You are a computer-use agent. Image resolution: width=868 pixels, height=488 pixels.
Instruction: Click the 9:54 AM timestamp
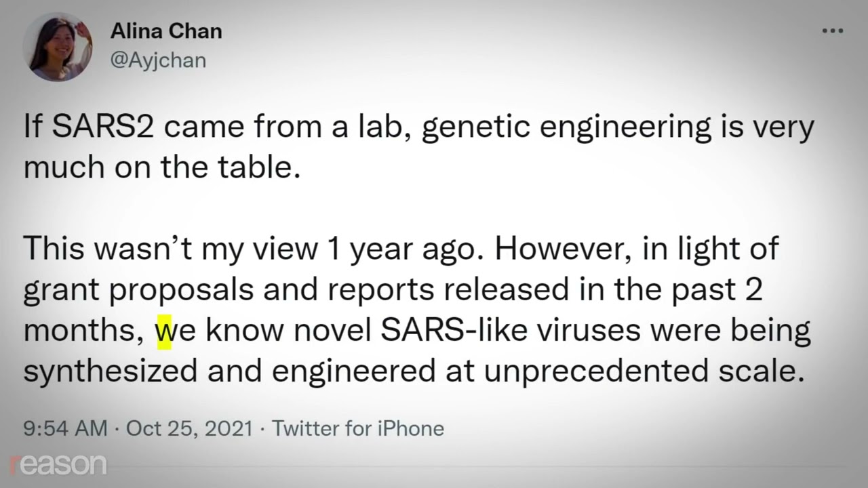(65, 428)
